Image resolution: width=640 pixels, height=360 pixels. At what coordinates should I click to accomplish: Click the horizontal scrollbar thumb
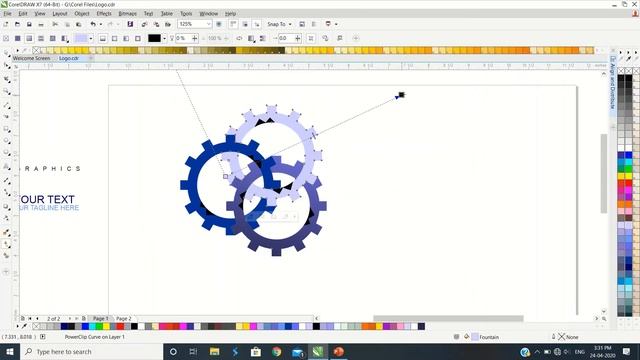pos(448,318)
